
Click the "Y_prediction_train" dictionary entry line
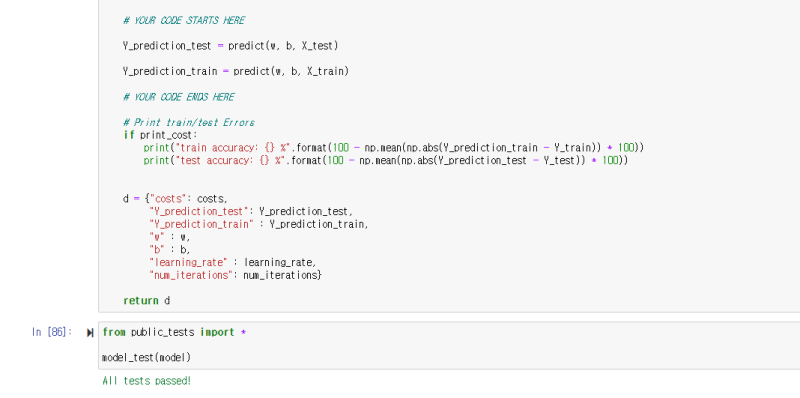click(x=259, y=225)
